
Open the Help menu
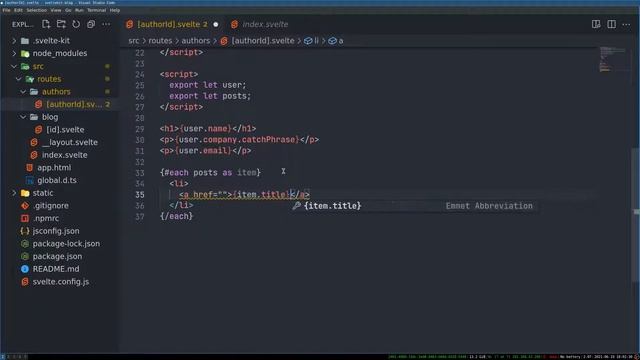pyautogui.click(x=115, y=10)
